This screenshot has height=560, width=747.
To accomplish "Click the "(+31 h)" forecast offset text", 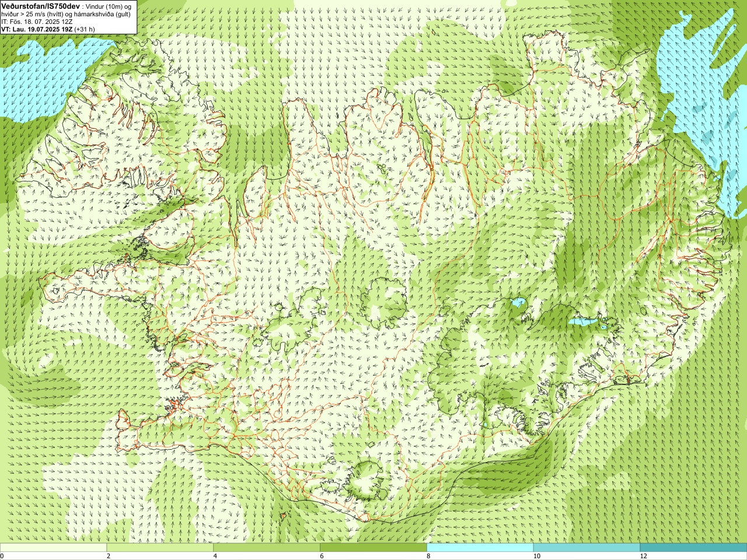I will [x=85, y=29].
